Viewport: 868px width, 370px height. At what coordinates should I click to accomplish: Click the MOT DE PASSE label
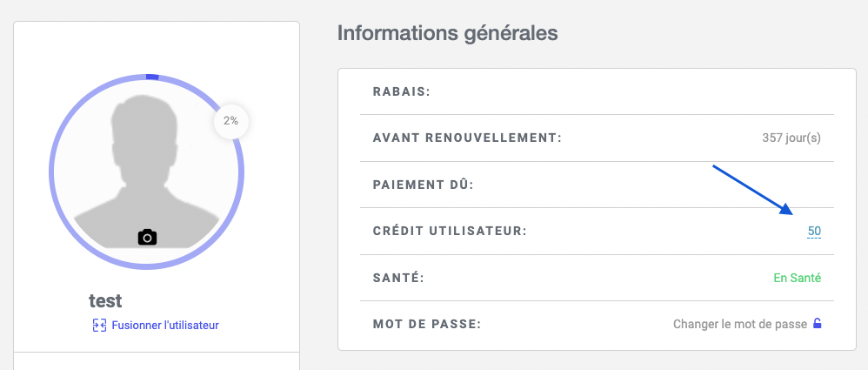(x=427, y=324)
